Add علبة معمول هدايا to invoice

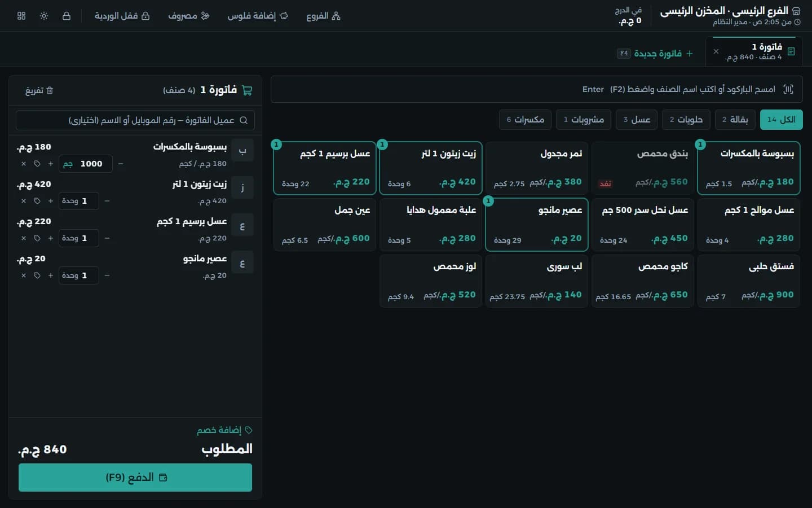[x=431, y=225]
